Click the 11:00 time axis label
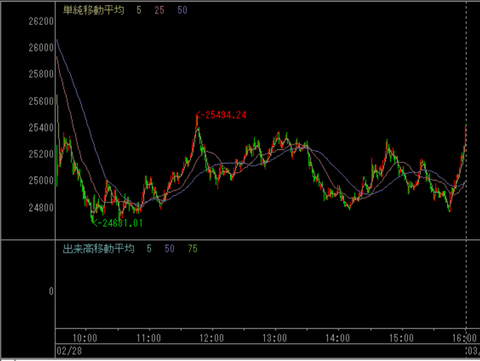The height and width of the screenshot is (361, 480). click(149, 338)
